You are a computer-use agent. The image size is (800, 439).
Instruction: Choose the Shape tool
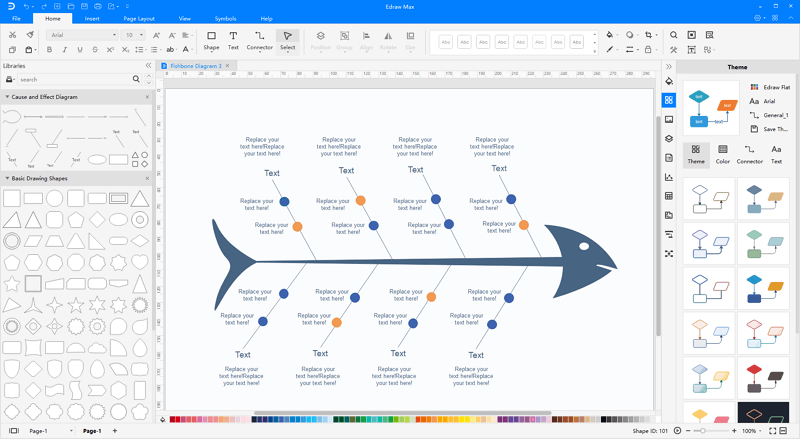211,40
